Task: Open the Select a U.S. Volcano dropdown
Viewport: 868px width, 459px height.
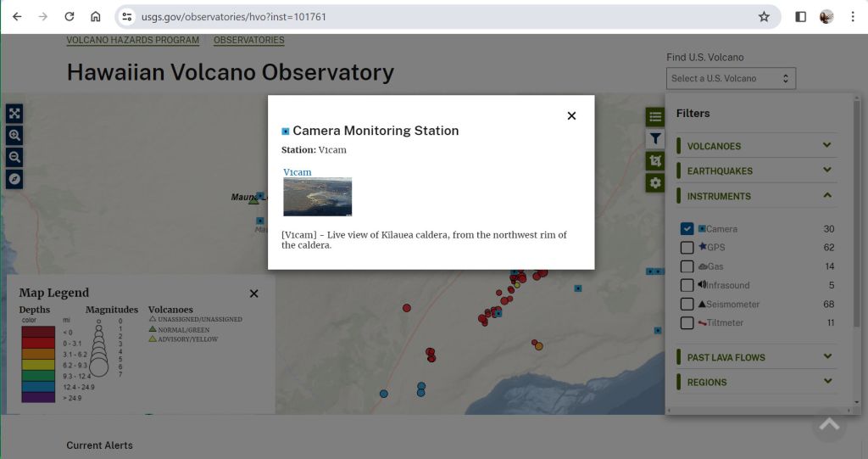Action: [x=731, y=78]
